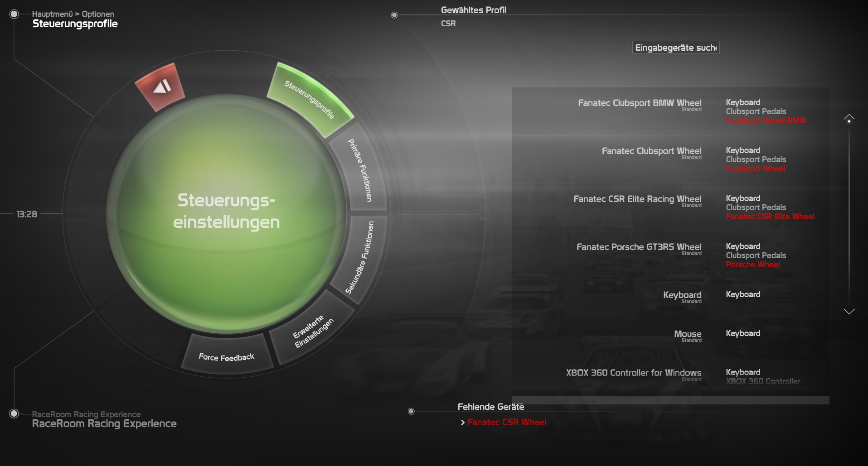868x466 pixels.
Task: Click the red Fanatec CSR Elite Wheel device
Action: pos(770,216)
